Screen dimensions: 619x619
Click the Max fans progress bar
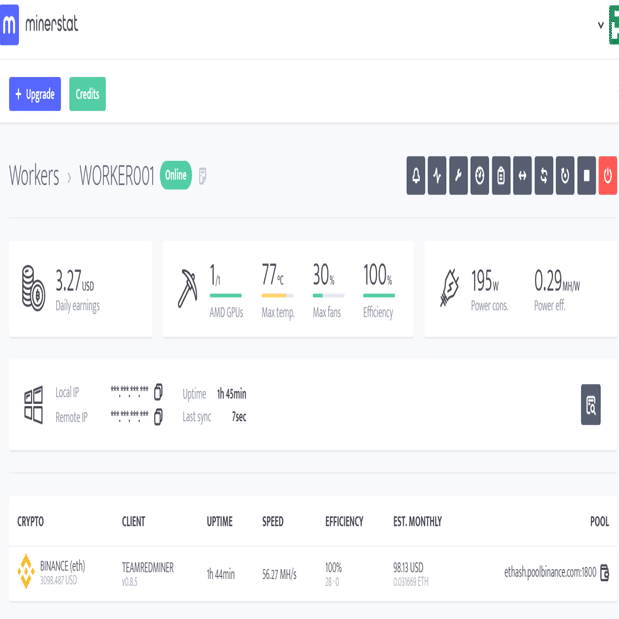[x=328, y=295]
